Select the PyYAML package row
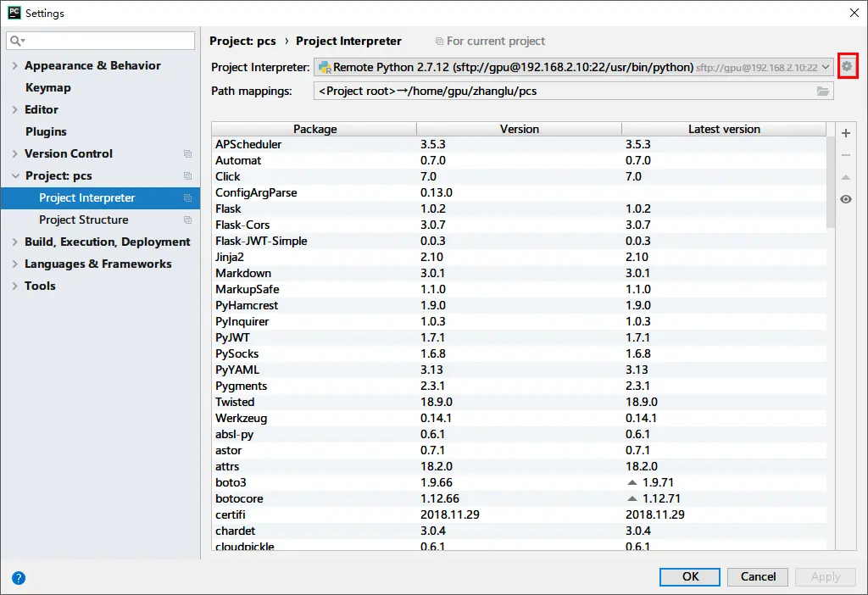Viewport: 868px width, 595px height. click(519, 370)
